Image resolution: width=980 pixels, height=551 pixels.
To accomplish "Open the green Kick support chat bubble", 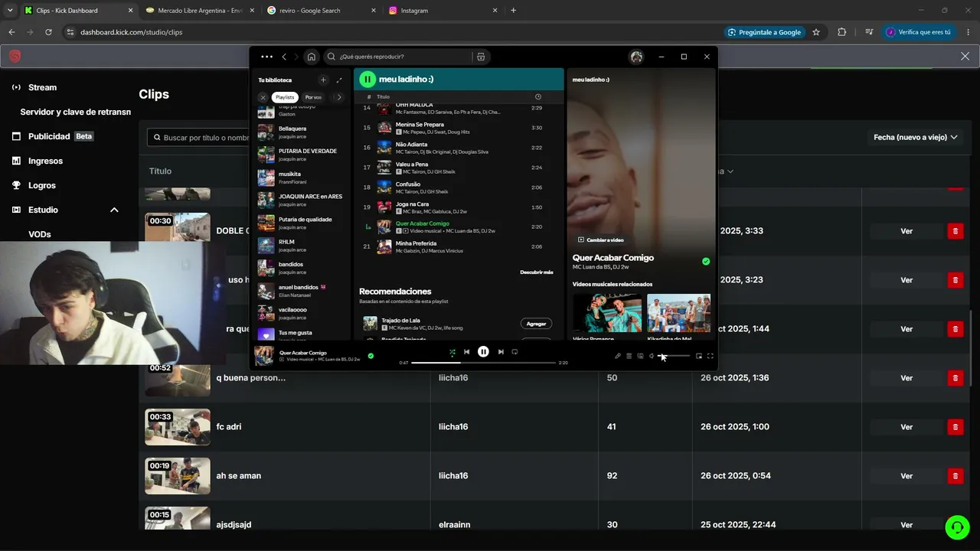I will 957,527.
